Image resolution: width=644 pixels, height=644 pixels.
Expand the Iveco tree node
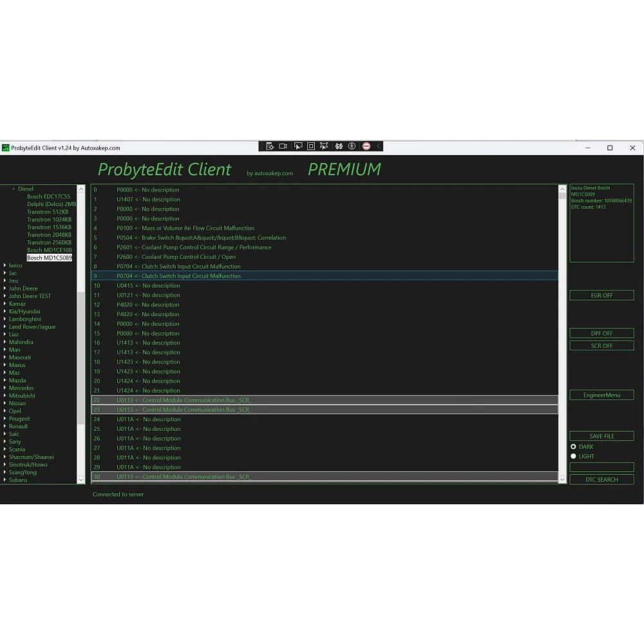[5, 265]
